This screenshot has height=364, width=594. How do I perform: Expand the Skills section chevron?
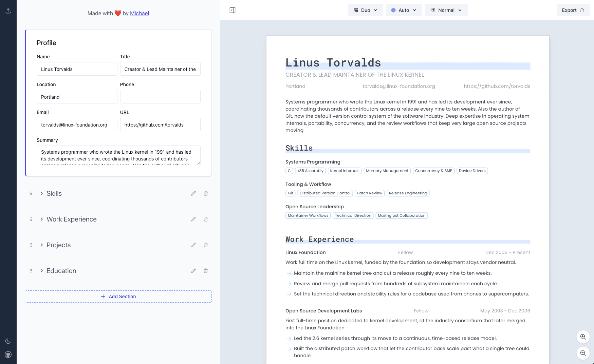click(x=42, y=193)
